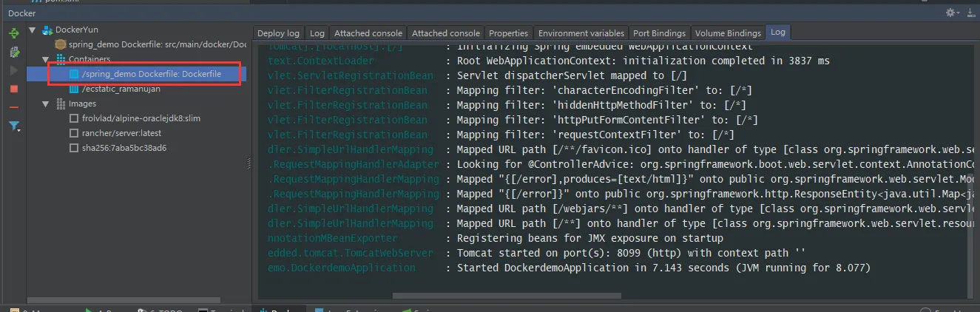Open the Volume Bindings tab
Image resolution: width=980 pixels, height=312 pixels.
(728, 33)
